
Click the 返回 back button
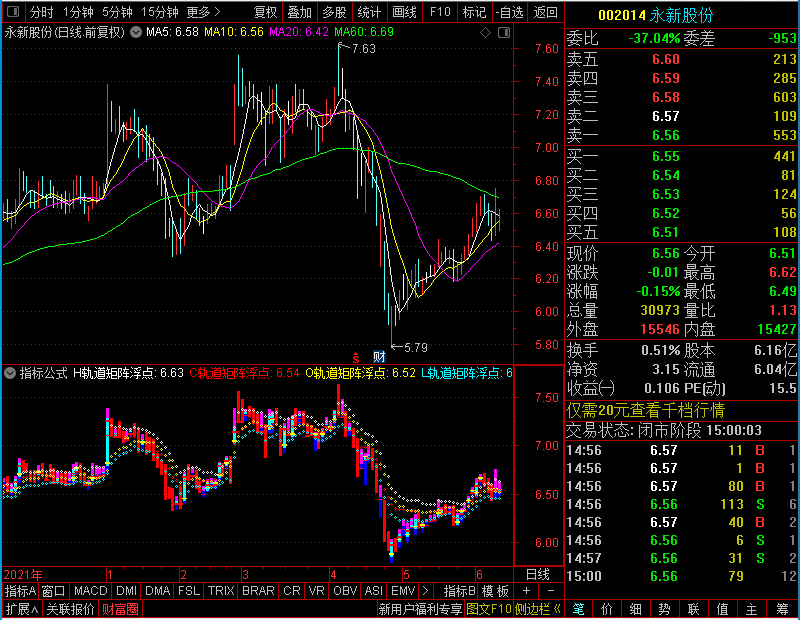click(545, 12)
